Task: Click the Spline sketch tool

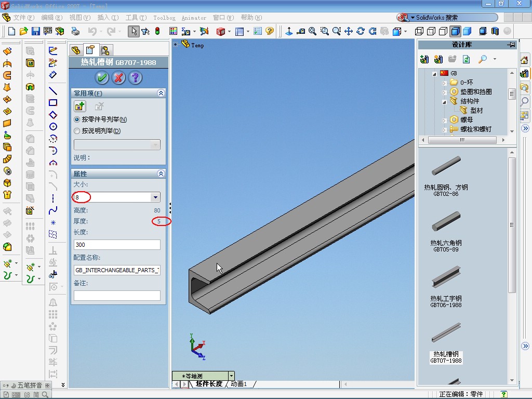Action: [x=53, y=210]
